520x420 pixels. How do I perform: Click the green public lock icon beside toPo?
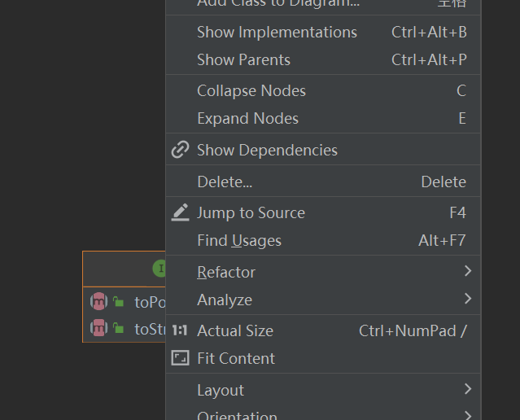[x=118, y=301]
